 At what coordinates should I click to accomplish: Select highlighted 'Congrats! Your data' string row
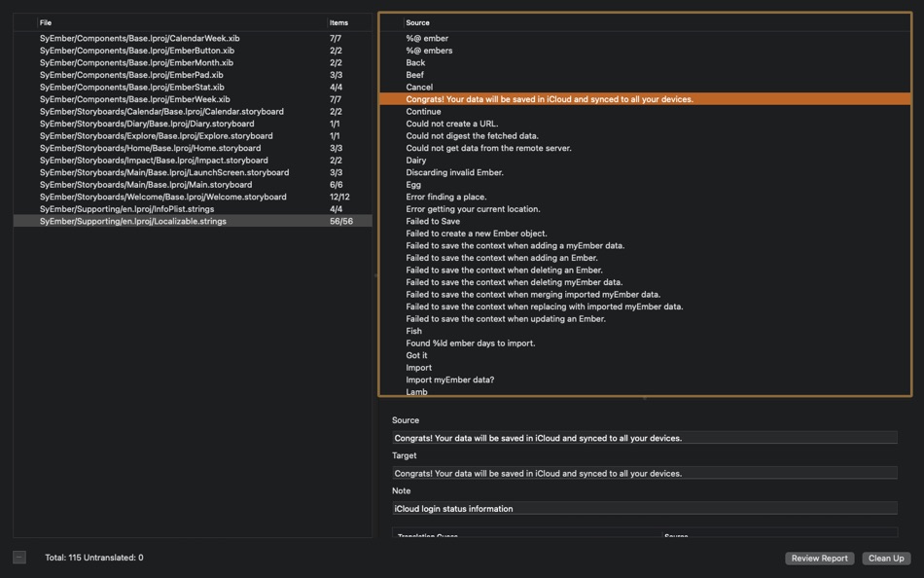click(645, 99)
